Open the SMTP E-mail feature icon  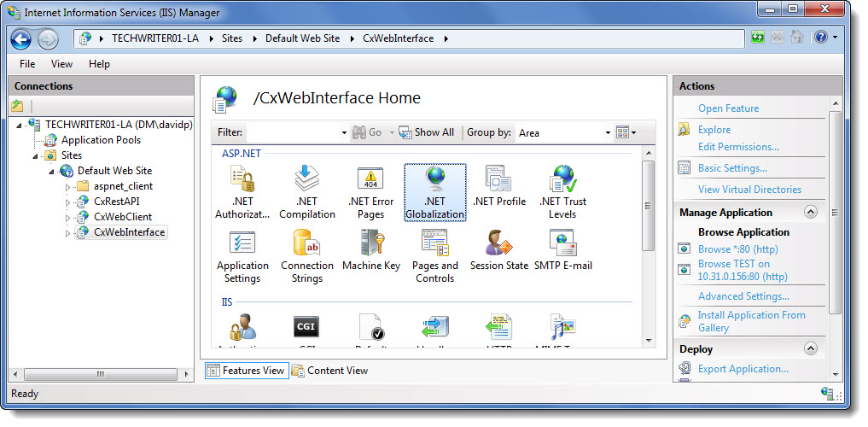pyautogui.click(x=562, y=251)
